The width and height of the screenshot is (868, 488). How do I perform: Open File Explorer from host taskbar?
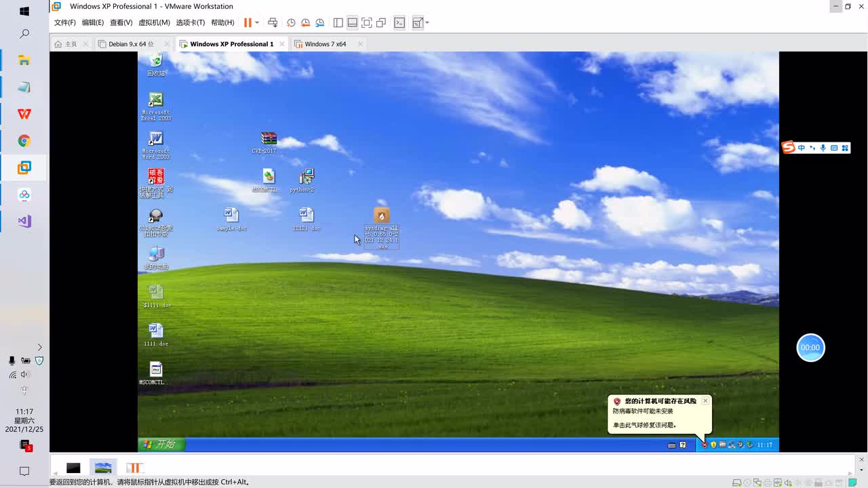[x=24, y=60]
